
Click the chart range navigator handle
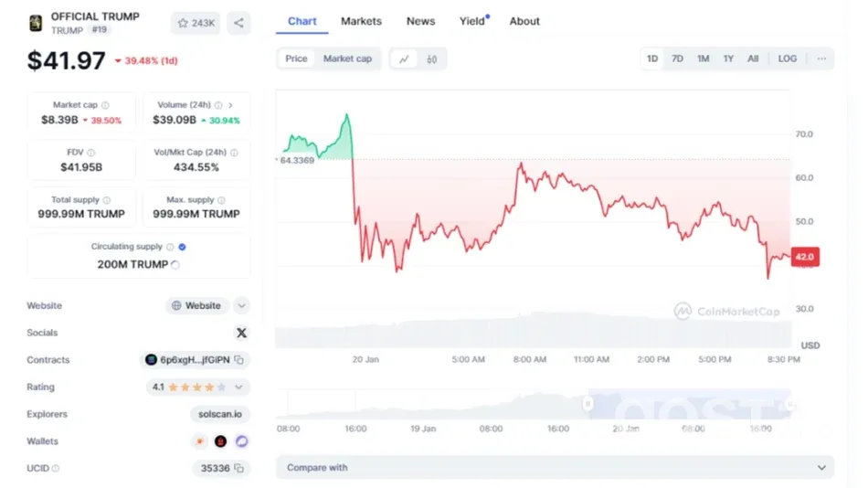point(588,403)
